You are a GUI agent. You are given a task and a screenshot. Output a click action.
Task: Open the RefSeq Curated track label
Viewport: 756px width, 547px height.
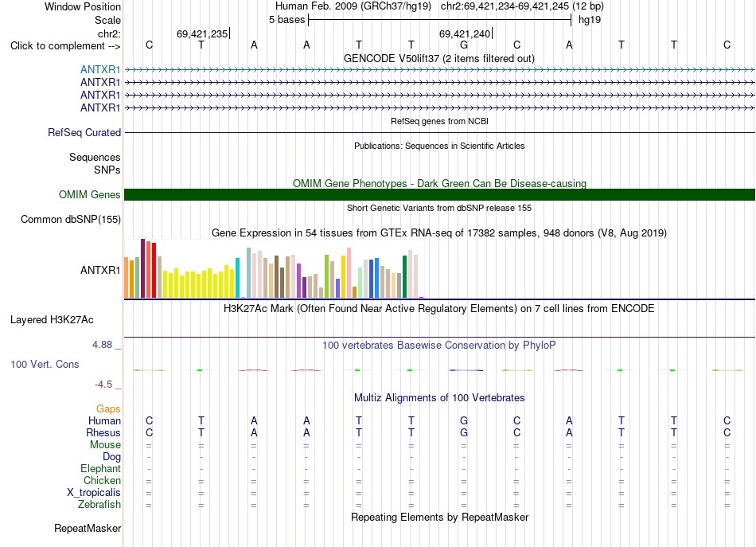pyautogui.click(x=84, y=132)
